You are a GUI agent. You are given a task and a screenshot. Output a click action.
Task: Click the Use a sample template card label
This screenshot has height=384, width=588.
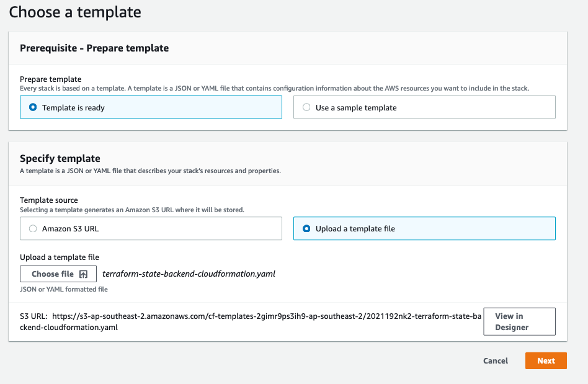pyautogui.click(x=356, y=107)
